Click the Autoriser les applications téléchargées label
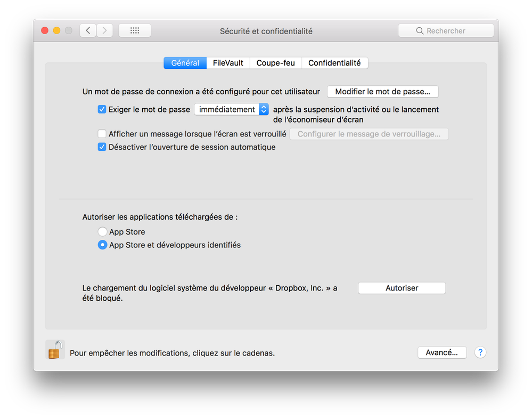This screenshot has width=532, height=419. (160, 217)
